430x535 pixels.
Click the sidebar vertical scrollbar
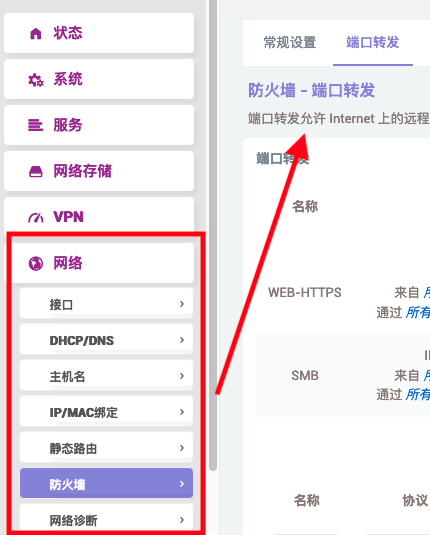pyautogui.click(x=213, y=235)
